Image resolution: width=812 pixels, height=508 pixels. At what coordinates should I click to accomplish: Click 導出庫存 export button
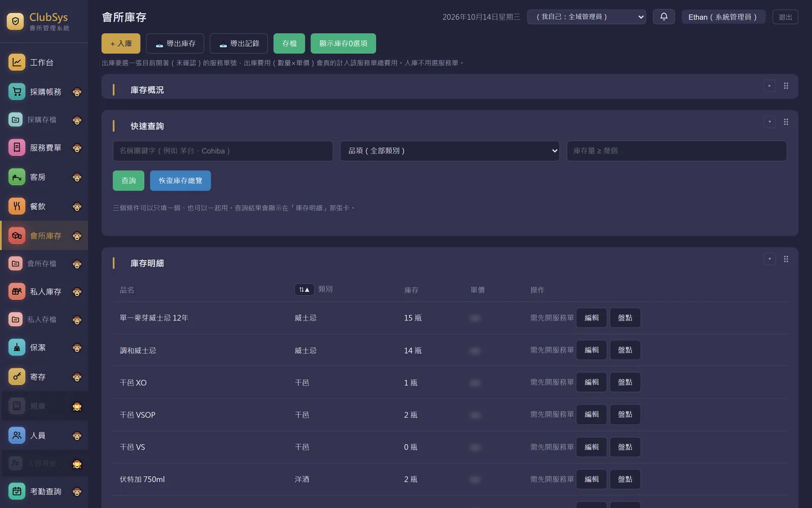[175, 44]
